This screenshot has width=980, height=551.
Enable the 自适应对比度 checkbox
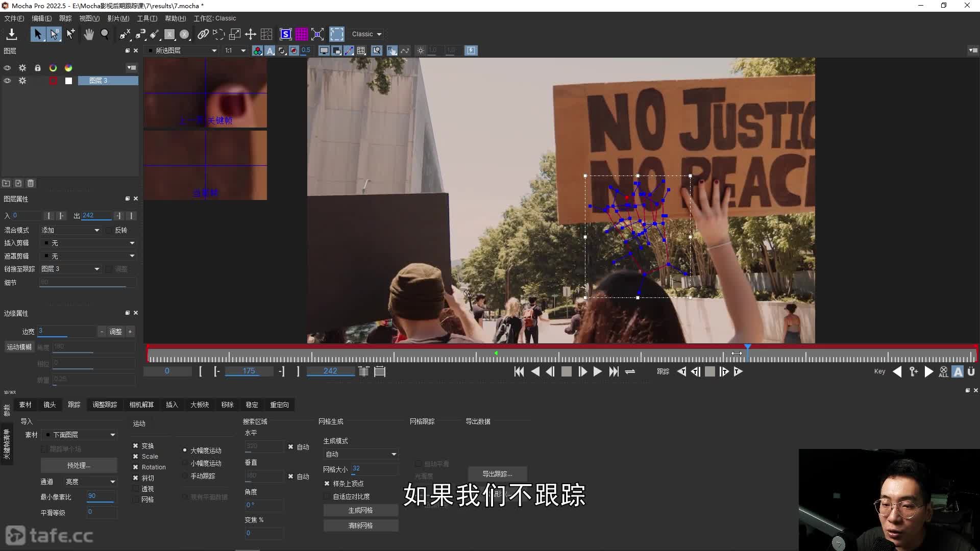[x=327, y=496]
